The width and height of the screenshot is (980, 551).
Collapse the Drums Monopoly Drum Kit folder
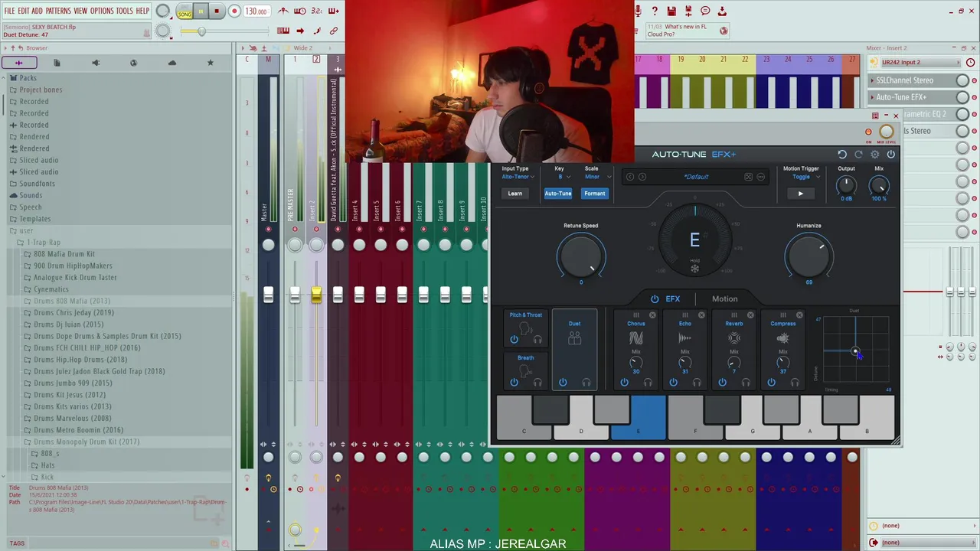click(x=87, y=442)
